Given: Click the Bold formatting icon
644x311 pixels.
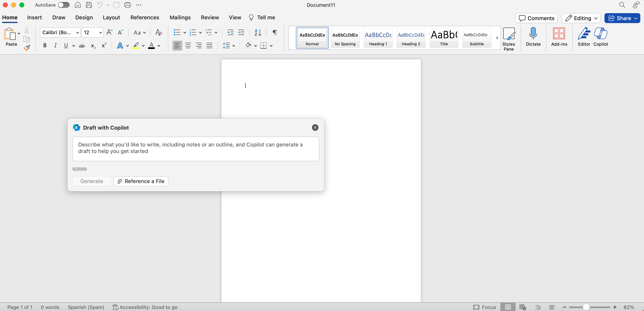Looking at the screenshot, I should point(45,46).
